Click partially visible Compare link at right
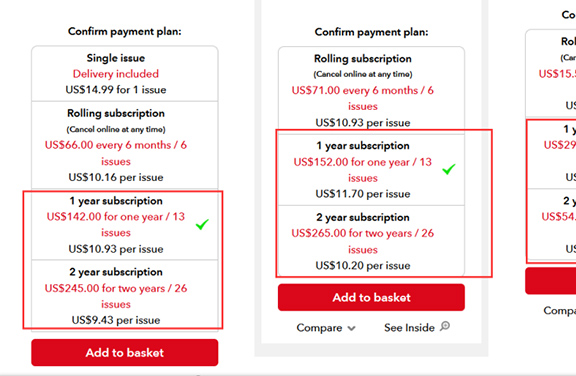 (x=559, y=311)
